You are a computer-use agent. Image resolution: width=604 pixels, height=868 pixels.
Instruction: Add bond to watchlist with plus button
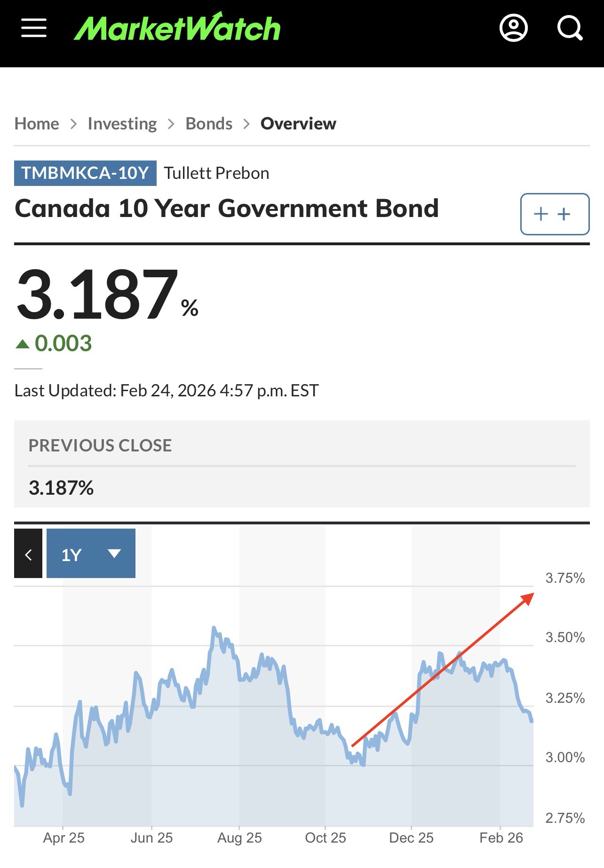pyautogui.click(x=555, y=214)
